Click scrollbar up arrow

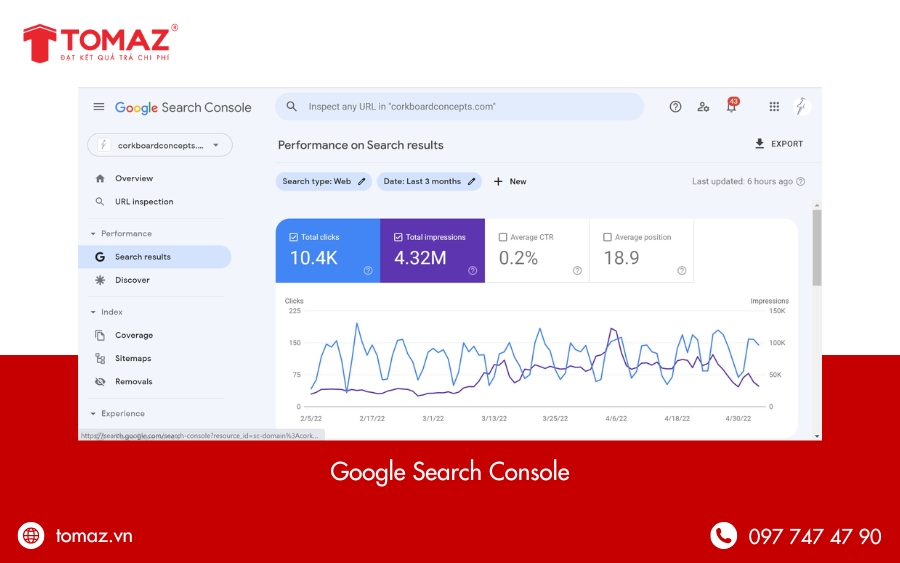click(817, 205)
